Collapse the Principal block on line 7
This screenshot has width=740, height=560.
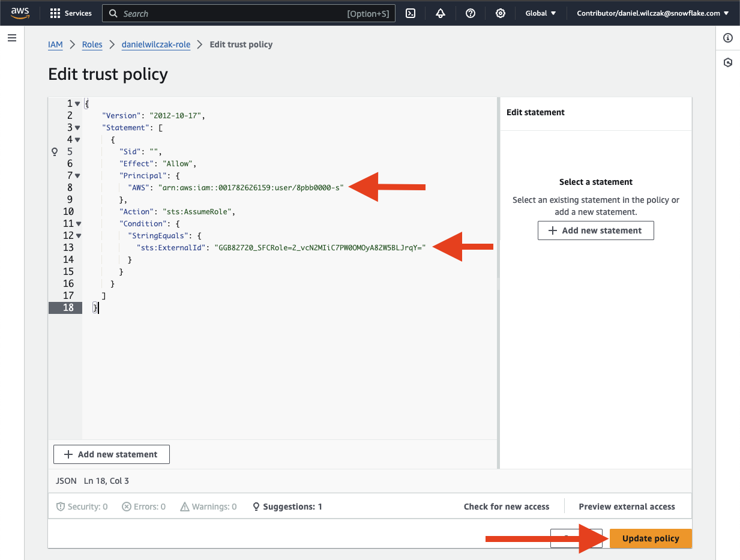pos(77,176)
